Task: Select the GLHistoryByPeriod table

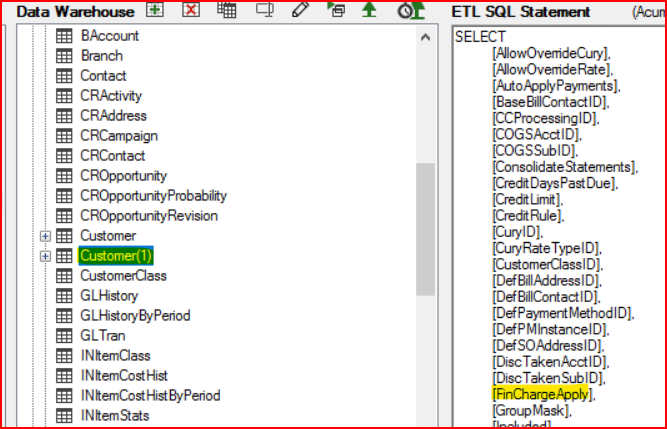Action: coord(134,316)
